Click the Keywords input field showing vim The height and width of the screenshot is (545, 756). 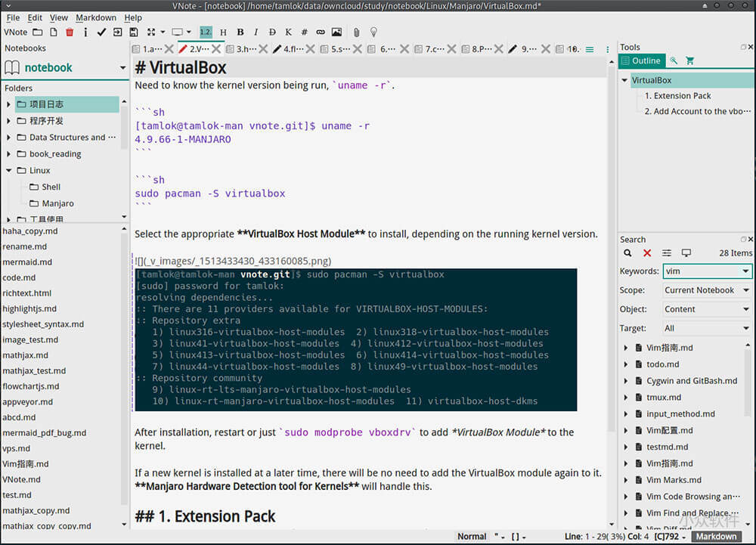[699, 271]
